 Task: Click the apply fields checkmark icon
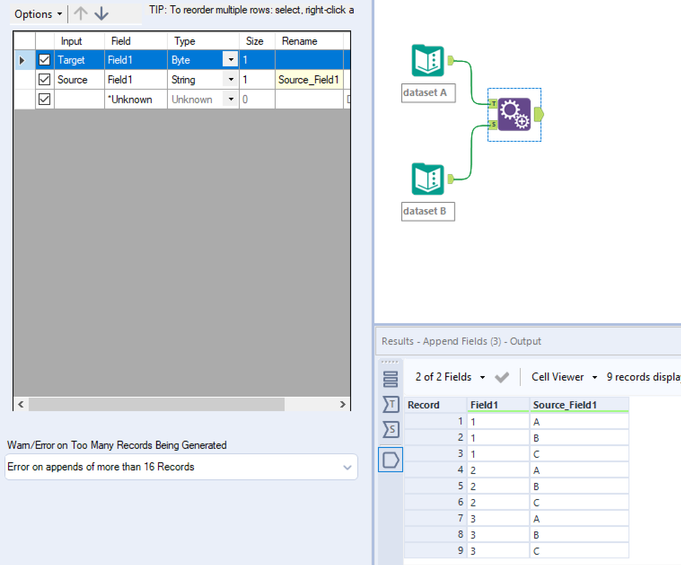(502, 377)
